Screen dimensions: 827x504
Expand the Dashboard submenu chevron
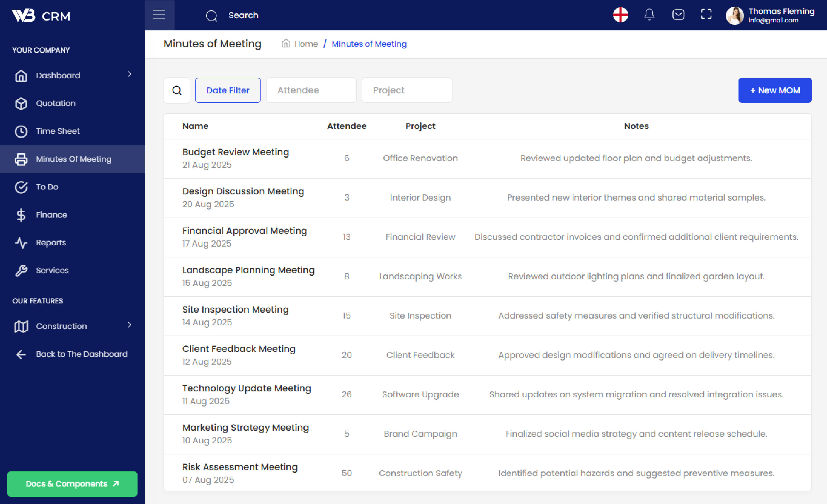[129, 74]
